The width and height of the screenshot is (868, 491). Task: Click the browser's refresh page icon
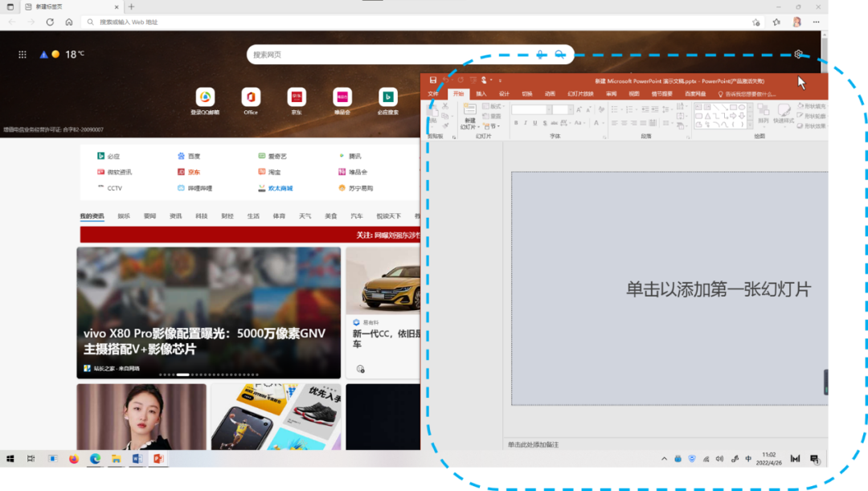point(48,23)
